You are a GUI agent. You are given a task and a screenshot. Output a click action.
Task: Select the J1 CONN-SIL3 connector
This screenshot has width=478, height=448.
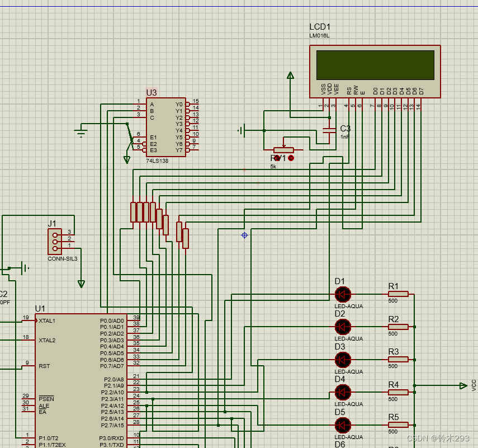[x=55, y=242]
